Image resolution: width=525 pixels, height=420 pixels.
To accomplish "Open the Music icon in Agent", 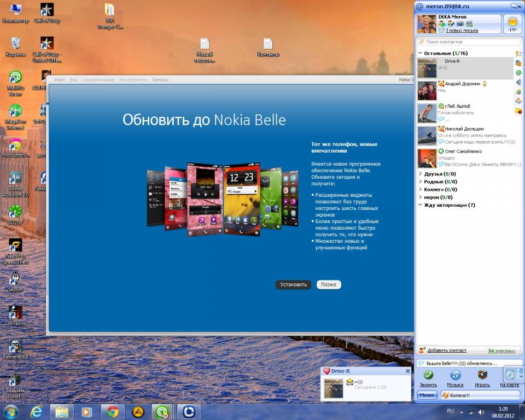I will [455, 375].
